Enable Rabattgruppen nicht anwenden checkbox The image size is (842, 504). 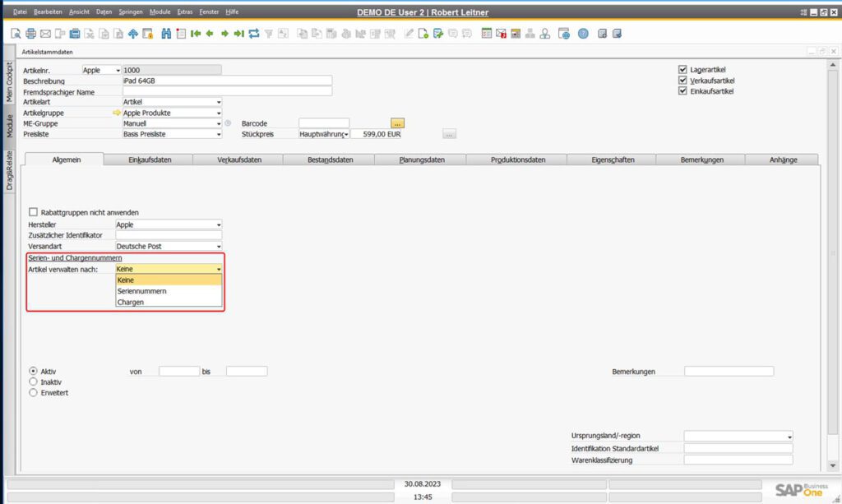click(x=33, y=212)
